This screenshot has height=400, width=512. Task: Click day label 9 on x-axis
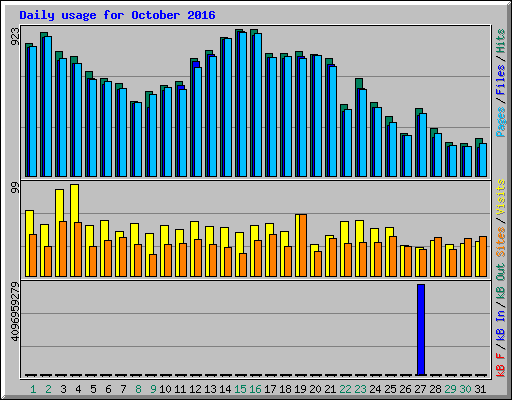point(153,389)
